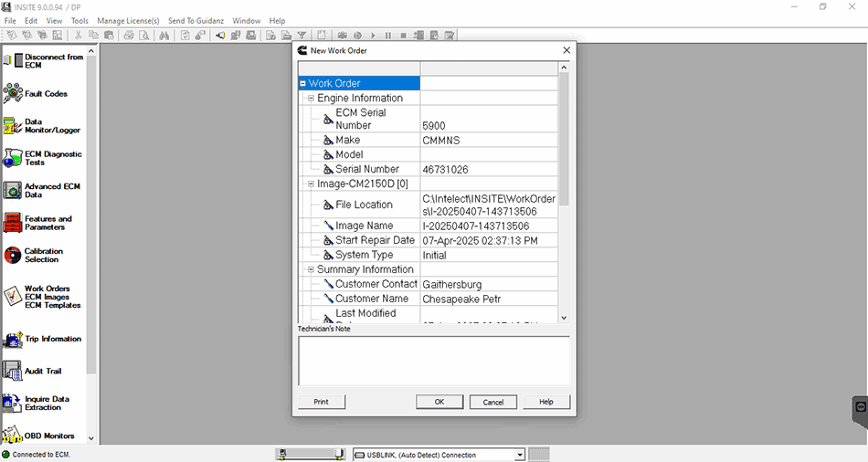Click the Print Preview toolbar icon
This screenshot has height=462, width=868.
pos(144,36)
